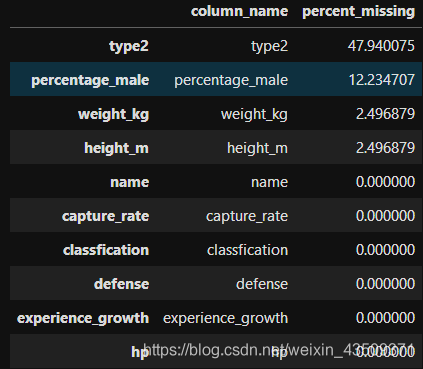Image resolution: width=423 pixels, height=369 pixels.
Task: Click classfication in the column_name column
Action: point(247,250)
